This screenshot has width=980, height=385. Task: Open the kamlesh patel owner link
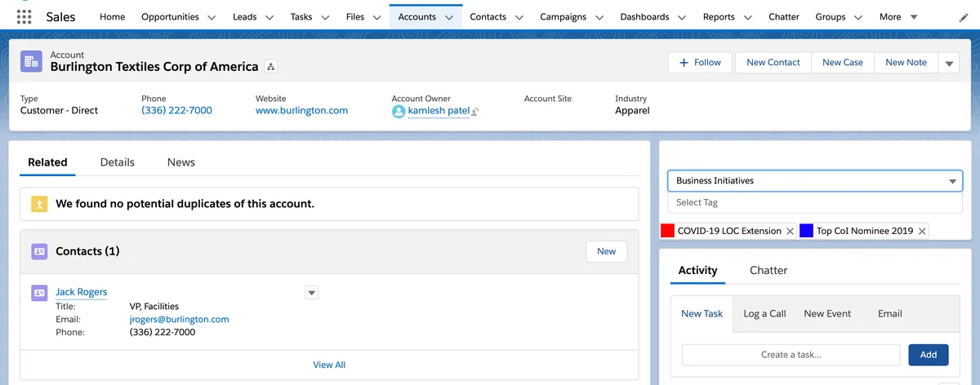click(439, 111)
